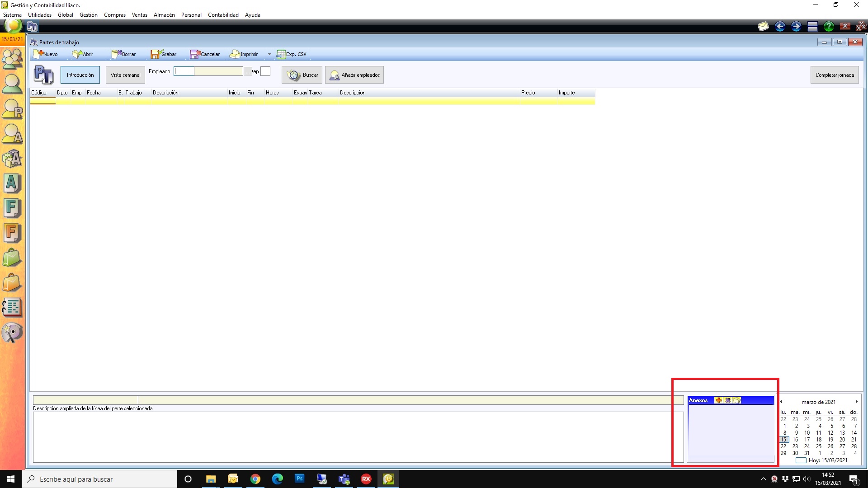Click the Código column header
Image resolution: width=868 pixels, height=488 pixels.
(x=42, y=93)
